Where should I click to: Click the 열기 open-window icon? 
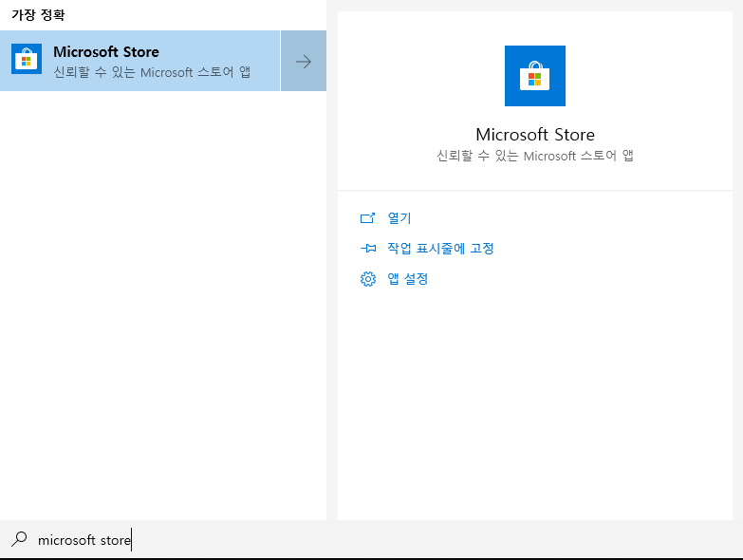click(x=368, y=218)
